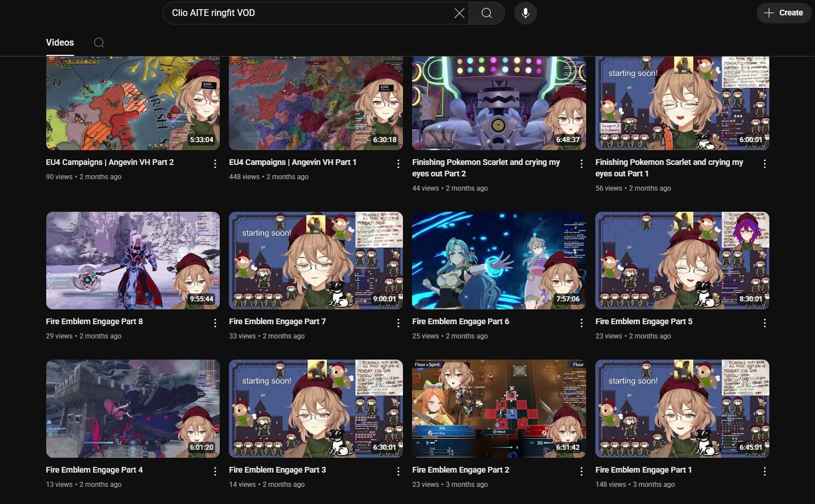
Task: Click the title Finishing Pokemon Scarlet Part 2
Action: 486,168
